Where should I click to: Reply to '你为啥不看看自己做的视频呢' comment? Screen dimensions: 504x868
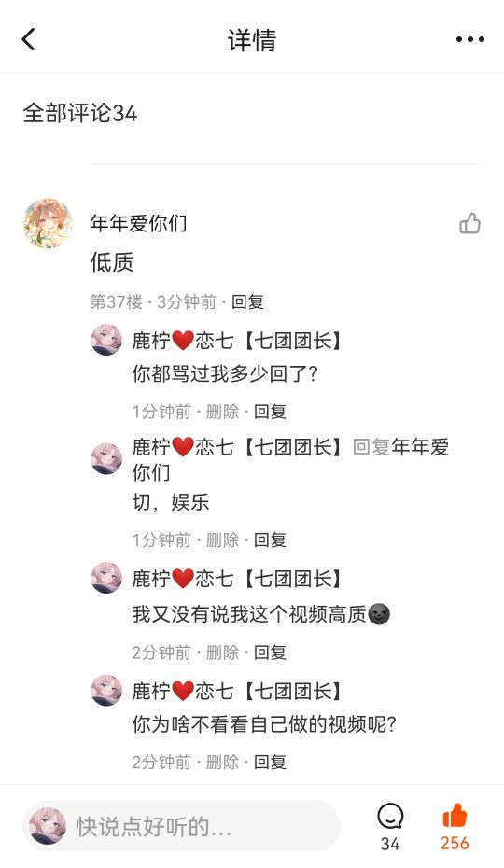tap(270, 763)
